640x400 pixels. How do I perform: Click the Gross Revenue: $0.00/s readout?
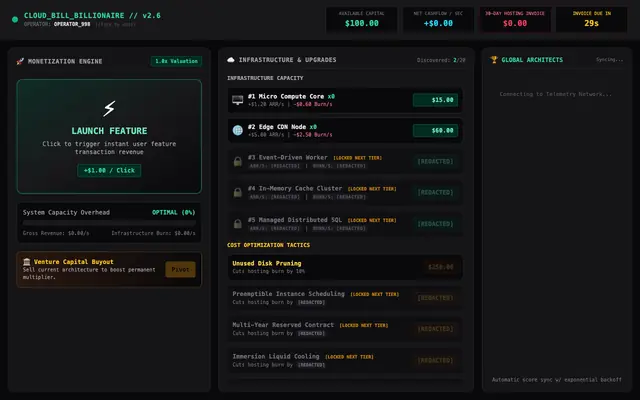coord(56,233)
